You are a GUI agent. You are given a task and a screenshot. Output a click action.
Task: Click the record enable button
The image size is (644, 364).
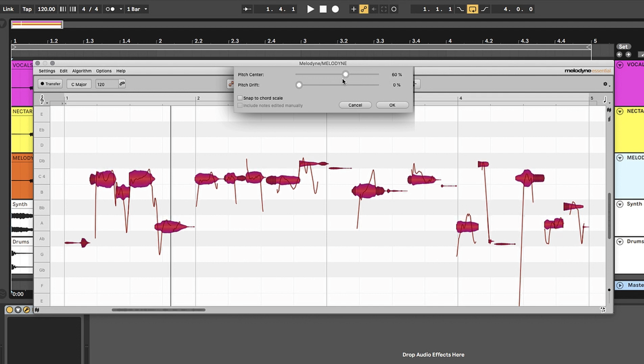[335, 9]
